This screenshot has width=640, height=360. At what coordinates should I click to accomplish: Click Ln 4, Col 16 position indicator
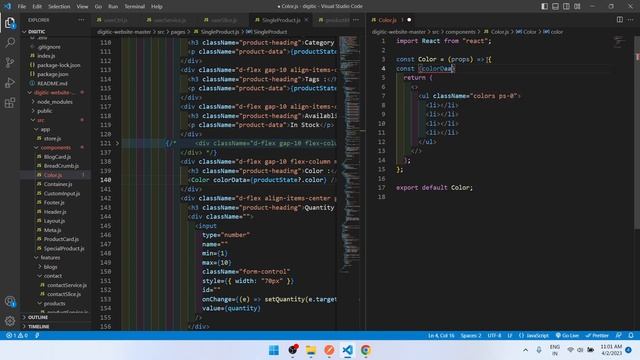click(x=441, y=336)
